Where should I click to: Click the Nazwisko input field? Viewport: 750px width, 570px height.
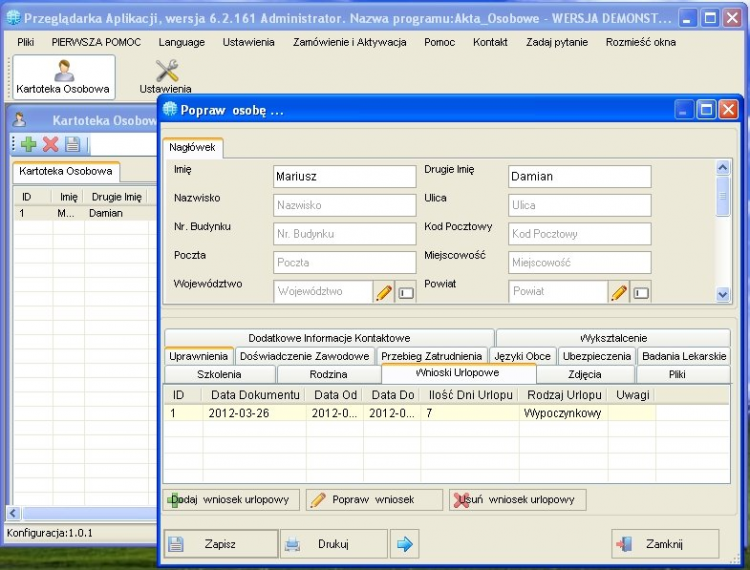(344, 205)
